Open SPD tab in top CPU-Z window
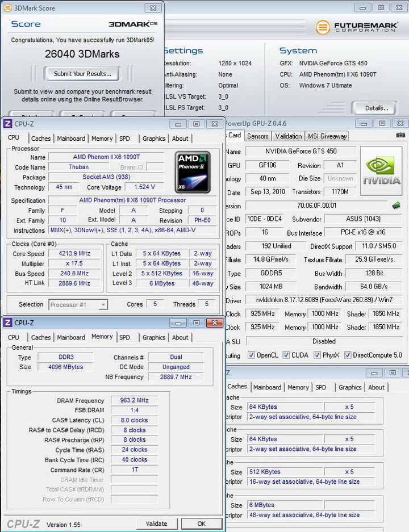The image size is (409, 532). click(124, 139)
